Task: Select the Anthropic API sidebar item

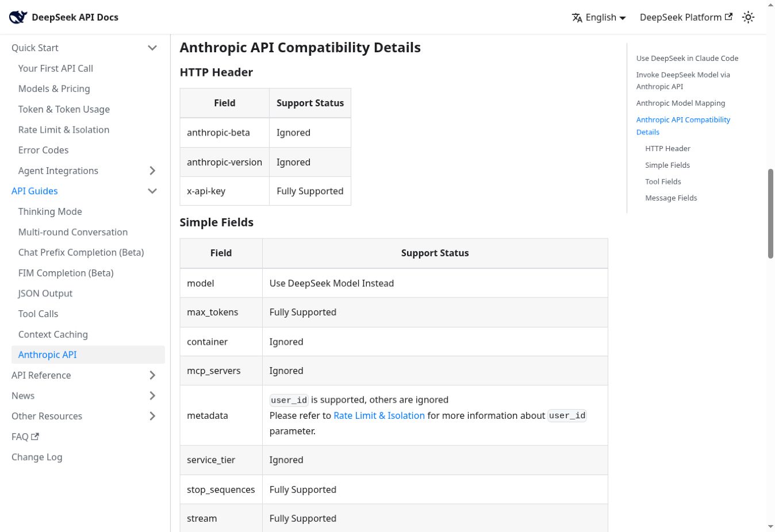Action: point(88,354)
